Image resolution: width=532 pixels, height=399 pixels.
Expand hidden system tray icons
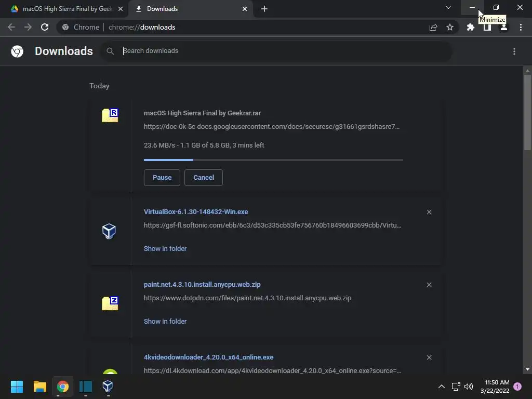pos(442,387)
